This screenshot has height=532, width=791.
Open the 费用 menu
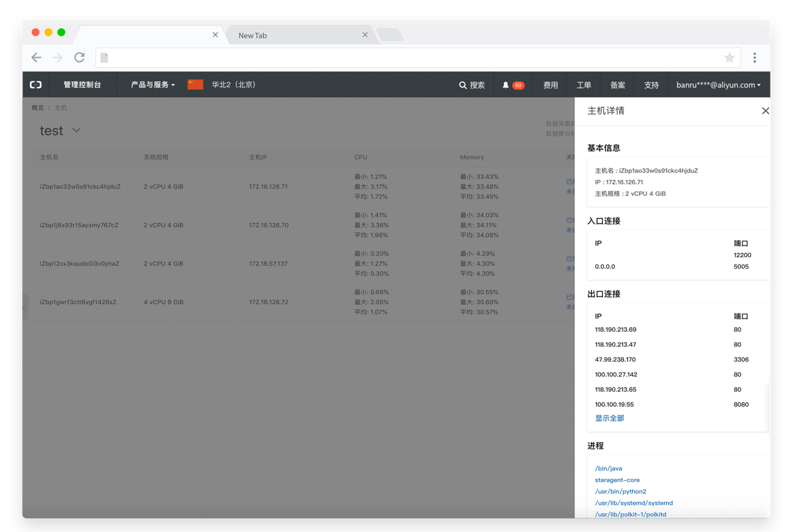(x=550, y=85)
